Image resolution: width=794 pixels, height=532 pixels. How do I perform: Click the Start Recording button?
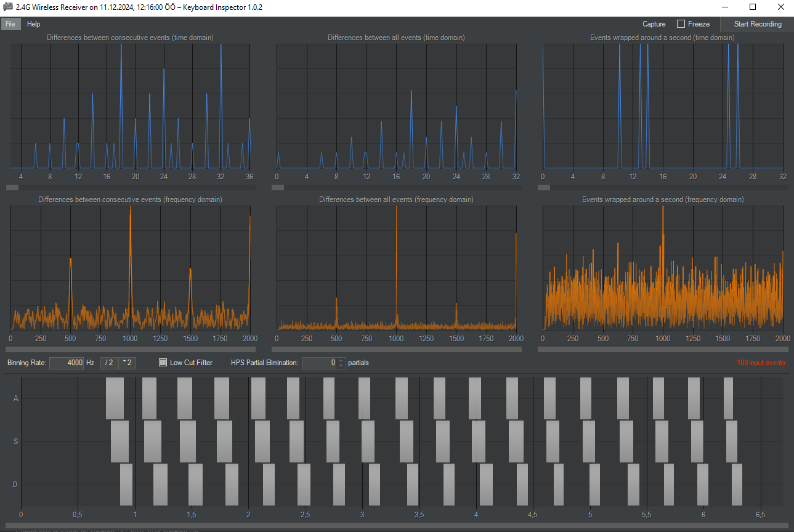(x=758, y=24)
